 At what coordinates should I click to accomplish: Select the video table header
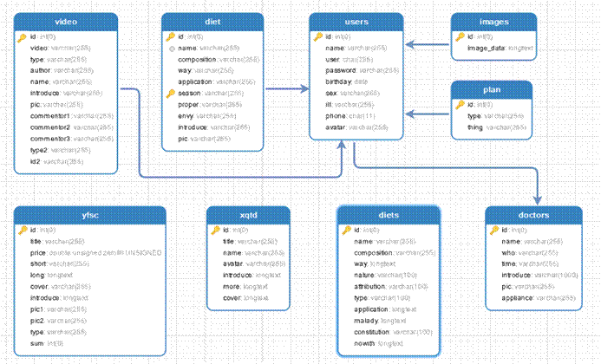[66, 20]
